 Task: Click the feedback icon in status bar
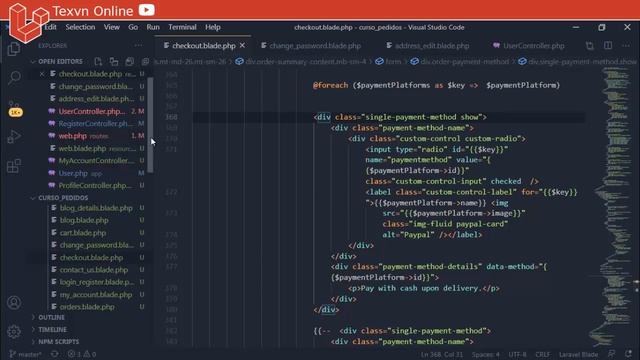pyautogui.click(x=611, y=354)
